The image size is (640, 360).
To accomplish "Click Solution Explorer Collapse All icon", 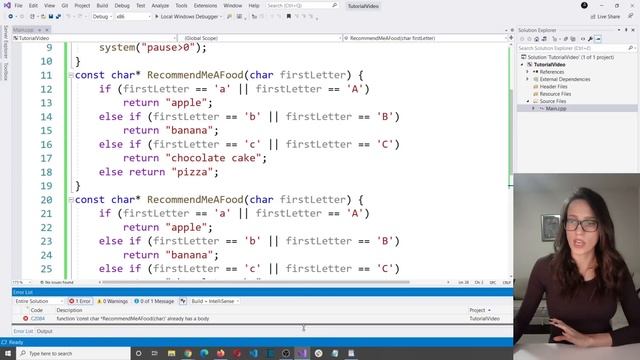I will (565, 39).
